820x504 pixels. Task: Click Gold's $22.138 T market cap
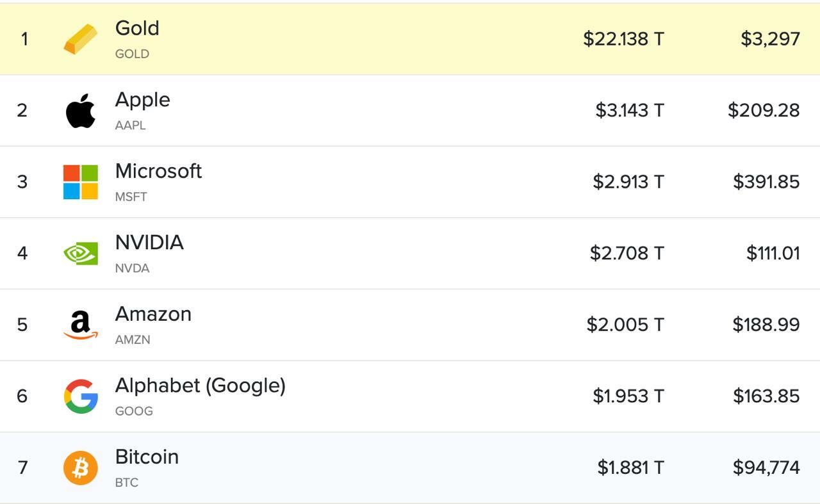pos(623,39)
